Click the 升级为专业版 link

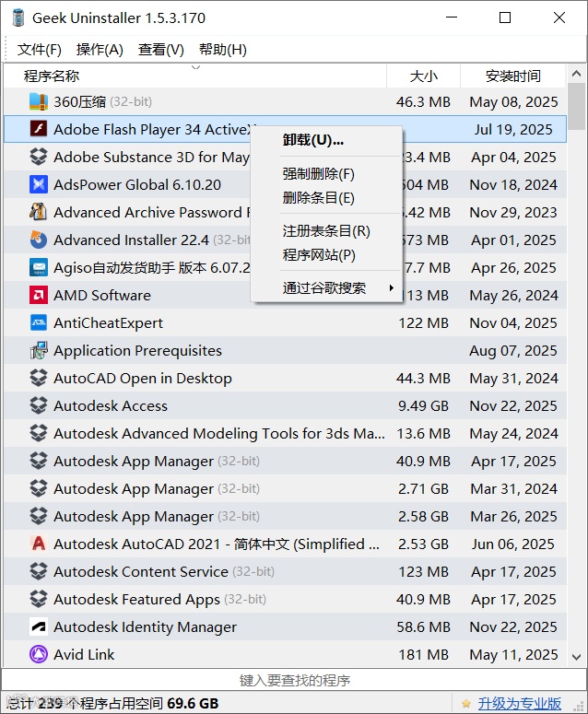coord(519,704)
